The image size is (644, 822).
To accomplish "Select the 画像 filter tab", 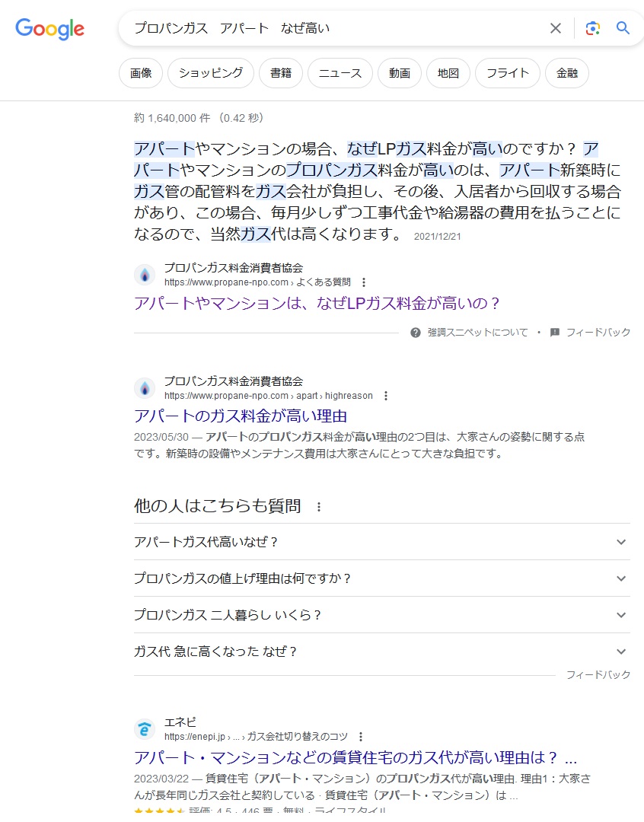I will pos(141,73).
